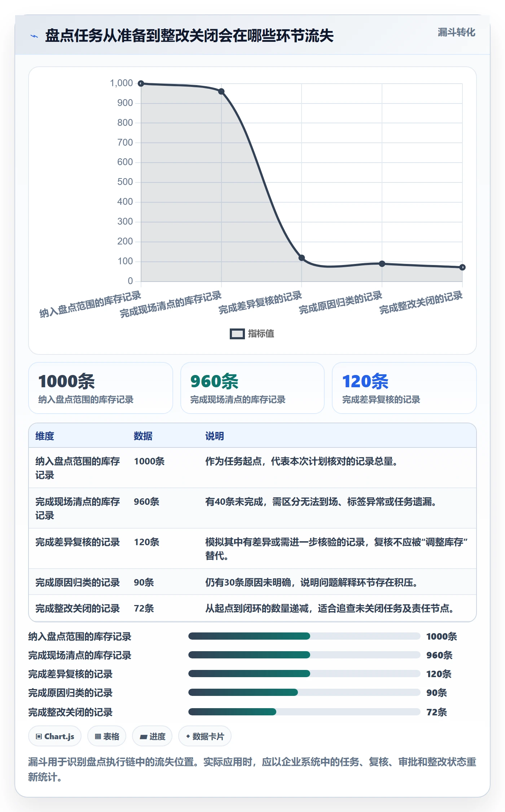Click the 表格 tag grid icon
This screenshot has width=505, height=812.
click(98, 737)
